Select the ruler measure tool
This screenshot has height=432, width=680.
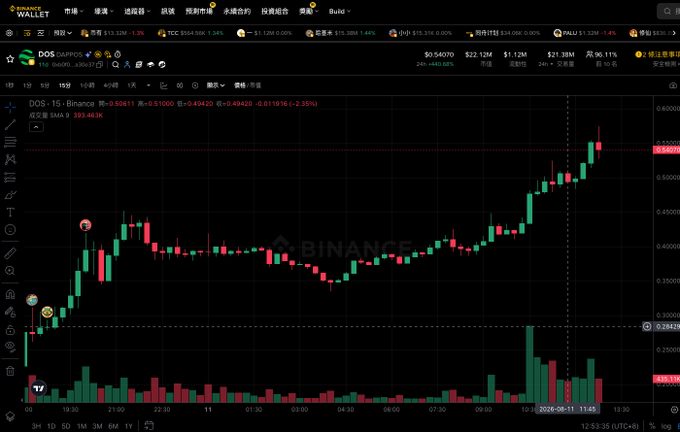click(x=10, y=253)
